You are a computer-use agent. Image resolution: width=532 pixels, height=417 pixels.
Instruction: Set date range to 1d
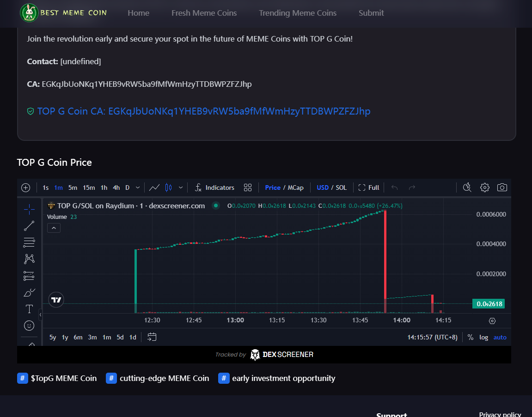click(x=133, y=337)
